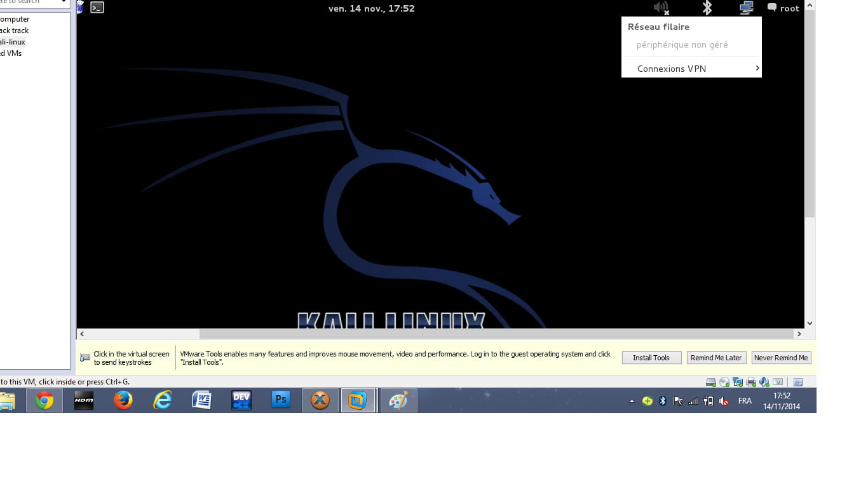Click wireless signal tray icon
868x488 pixels.
pos(693,401)
